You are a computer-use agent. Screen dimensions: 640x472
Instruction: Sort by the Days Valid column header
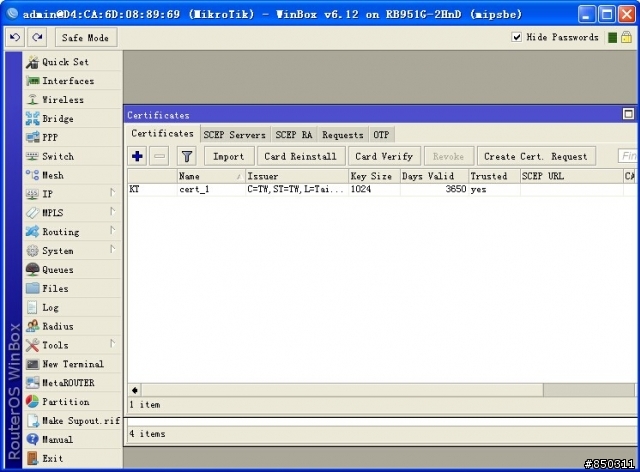click(x=434, y=176)
